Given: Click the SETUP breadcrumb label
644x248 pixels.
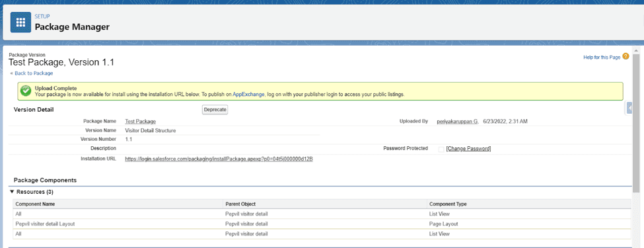Looking at the screenshot, I should pyautogui.click(x=42, y=17).
